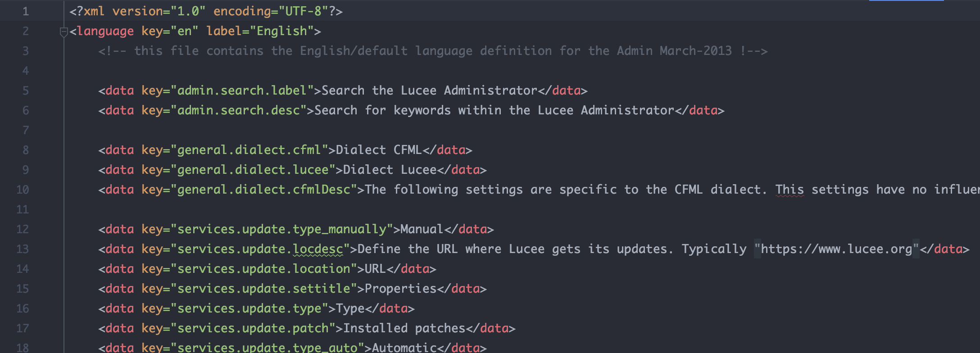This screenshot has height=353, width=980.
Task: Click the https://www.lucee.org URL text
Action: [836, 249]
